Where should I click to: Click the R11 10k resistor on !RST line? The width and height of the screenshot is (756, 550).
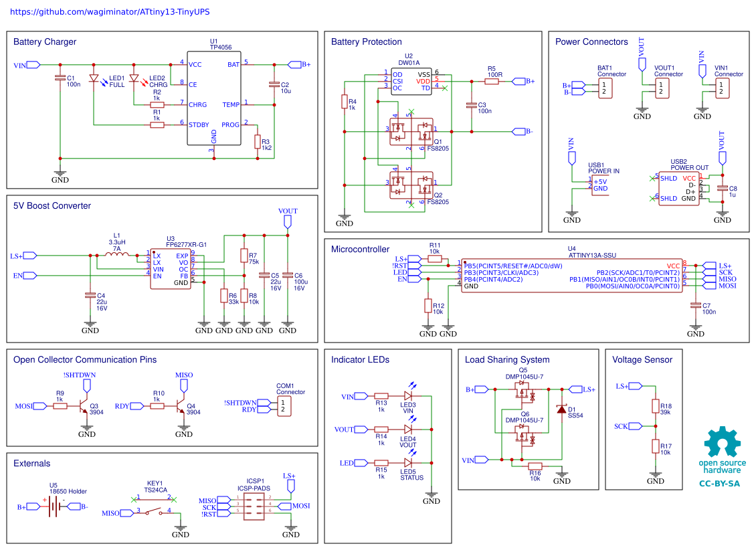[x=435, y=259]
